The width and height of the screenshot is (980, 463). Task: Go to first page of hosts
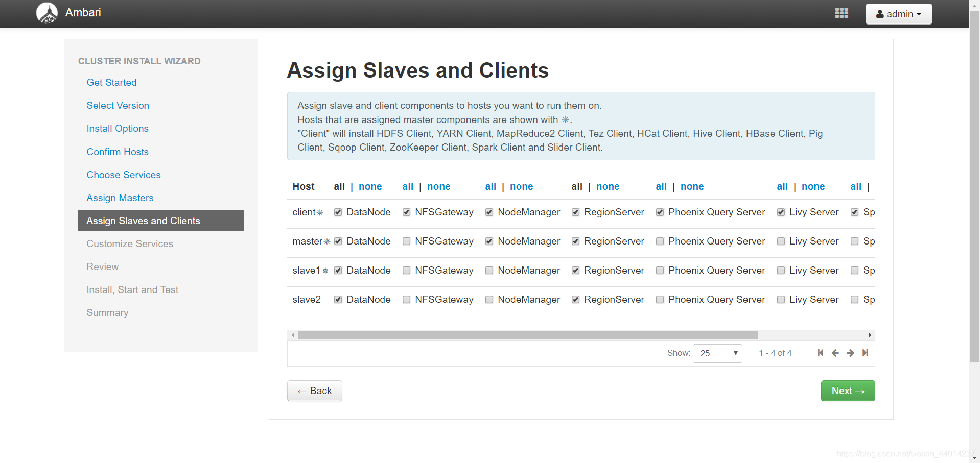[x=821, y=353]
